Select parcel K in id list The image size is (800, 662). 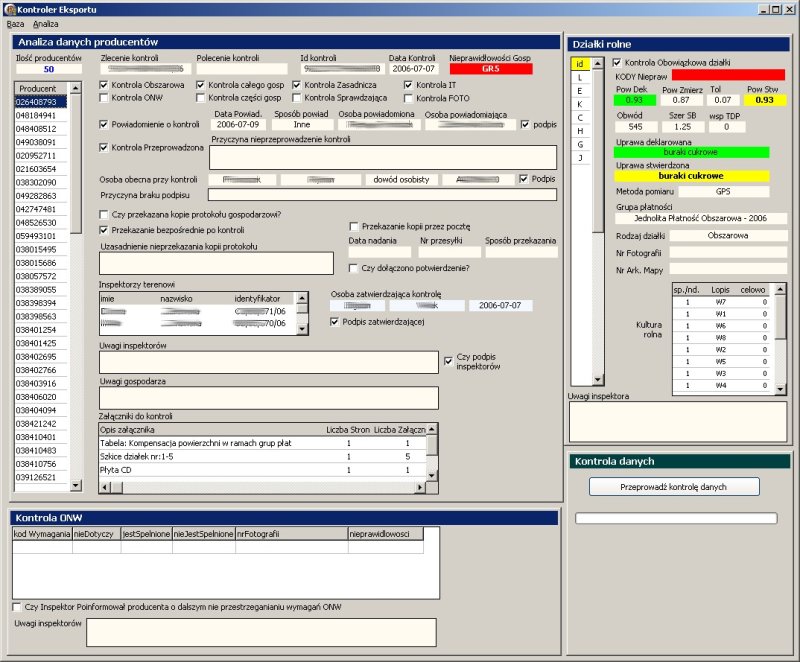pyautogui.click(x=580, y=104)
